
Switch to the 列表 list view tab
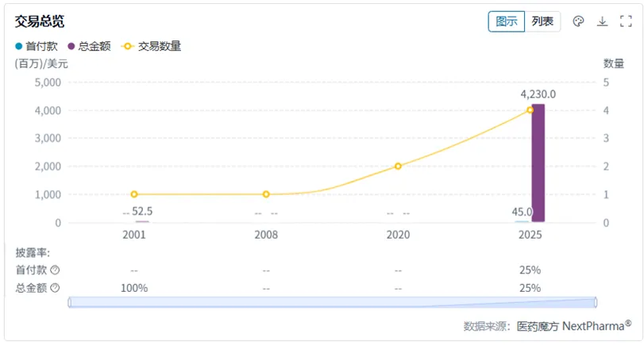[x=542, y=21]
